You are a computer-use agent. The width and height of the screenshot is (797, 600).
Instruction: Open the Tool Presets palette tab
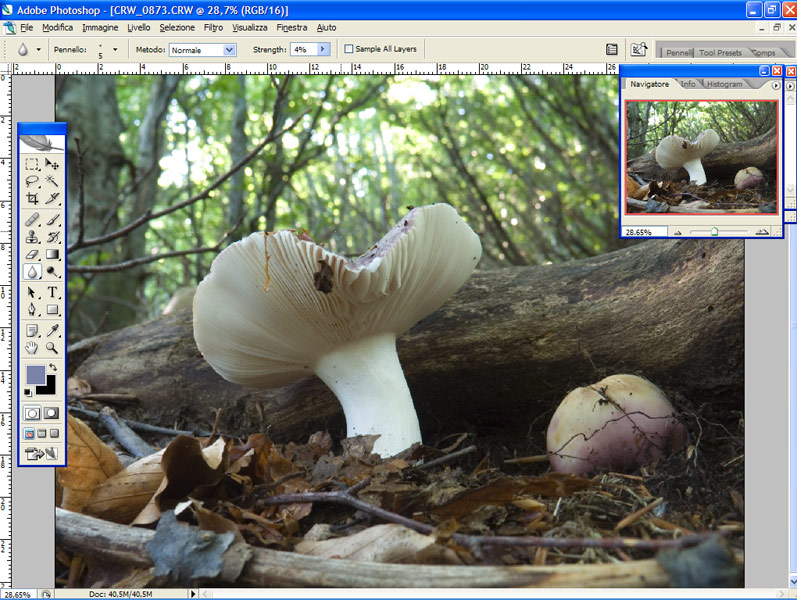pyautogui.click(x=720, y=52)
